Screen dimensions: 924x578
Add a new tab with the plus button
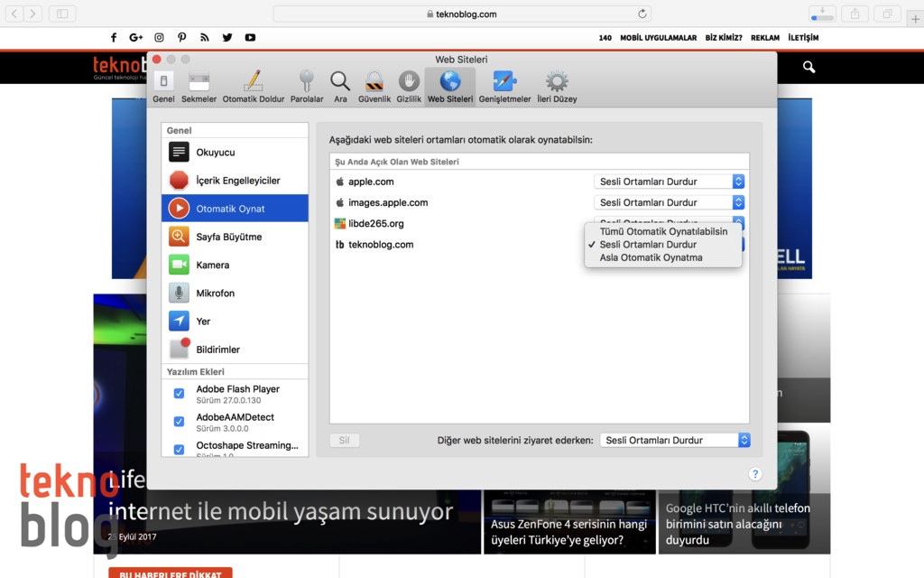[915, 19]
